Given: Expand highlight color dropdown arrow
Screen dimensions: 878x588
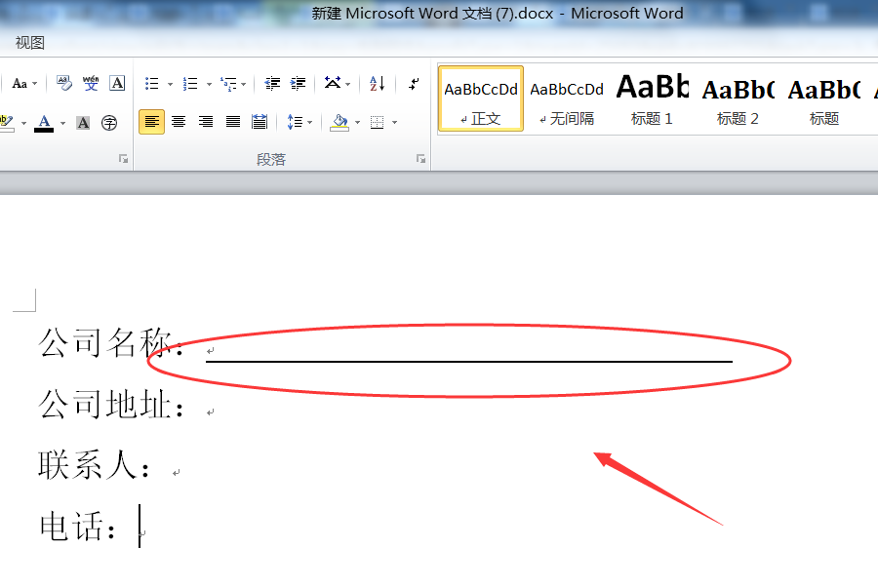Looking at the screenshot, I should 23,123.
